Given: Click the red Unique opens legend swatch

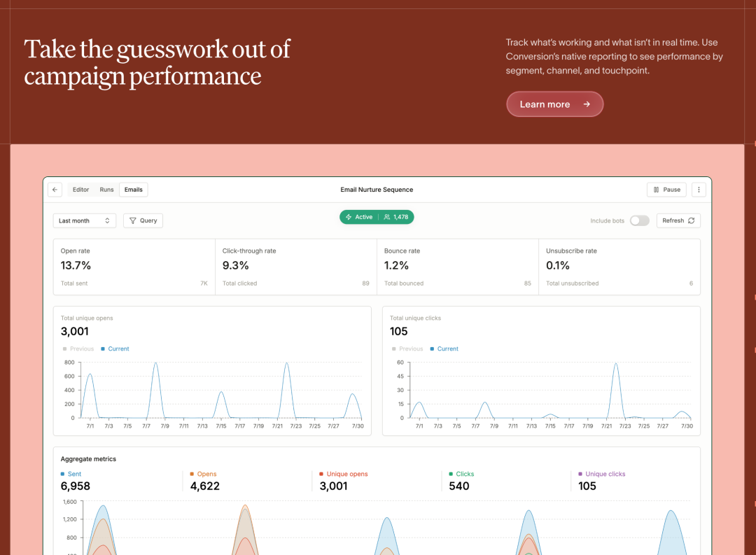Looking at the screenshot, I should coord(321,474).
